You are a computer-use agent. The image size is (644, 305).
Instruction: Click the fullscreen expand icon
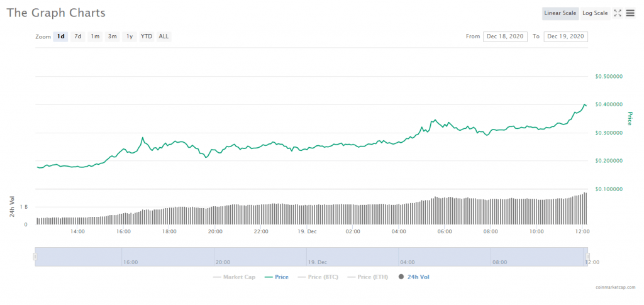618,13
